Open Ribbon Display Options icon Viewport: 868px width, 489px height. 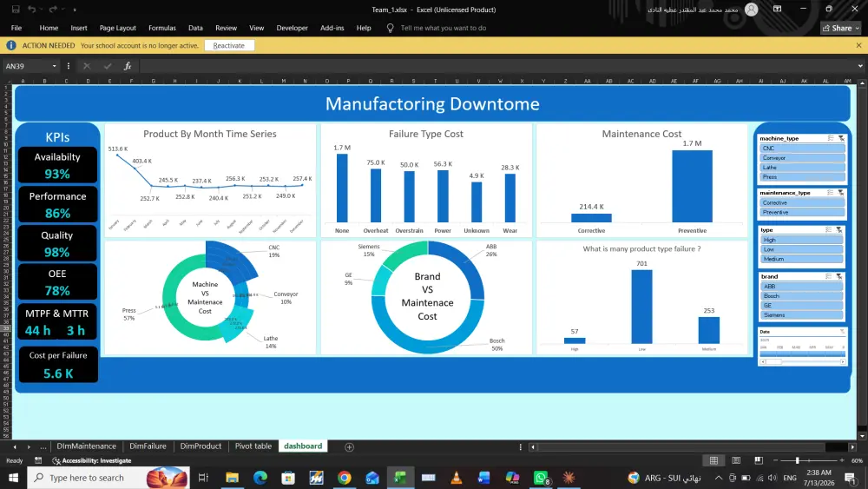point(777,9)
